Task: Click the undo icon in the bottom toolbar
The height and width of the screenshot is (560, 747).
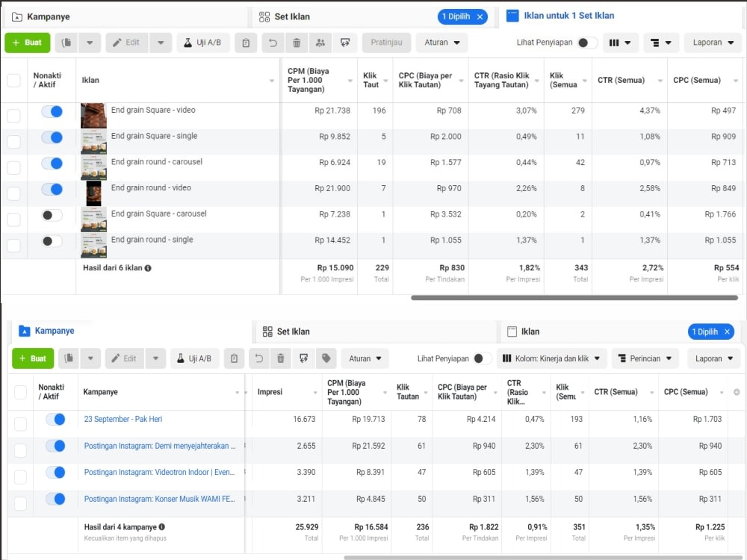Action: (258, 358)
